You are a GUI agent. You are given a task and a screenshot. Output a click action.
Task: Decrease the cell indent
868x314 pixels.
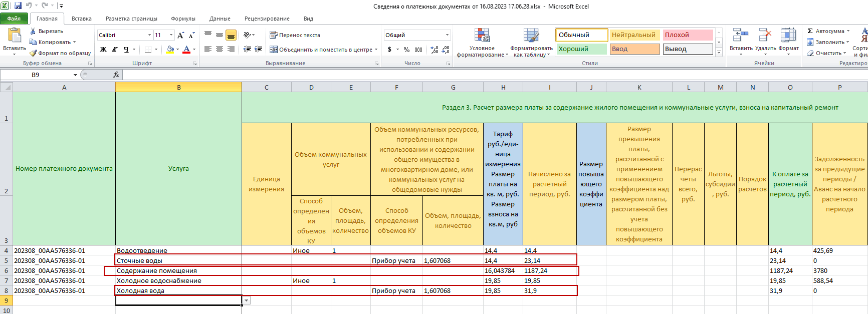(247, 50)
